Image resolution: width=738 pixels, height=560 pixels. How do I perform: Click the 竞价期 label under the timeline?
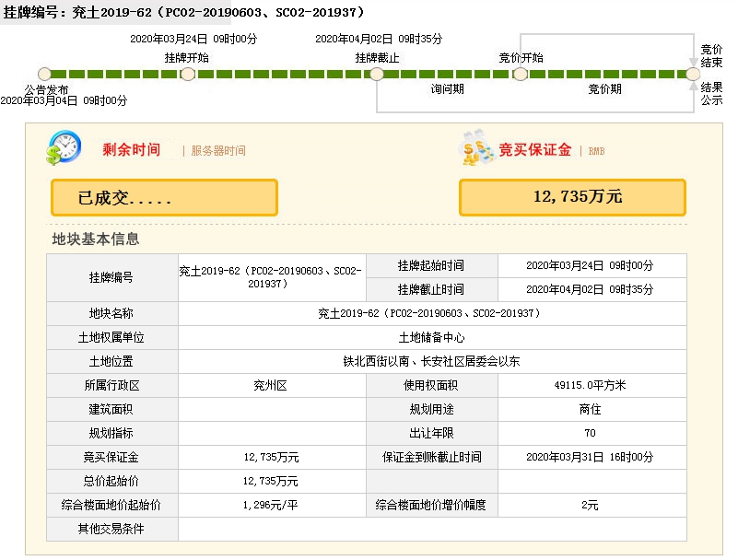click(x=605, y=89)
